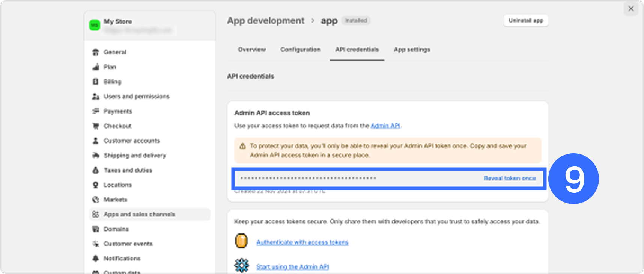Open the Configuration tab
The height and width of the screenshot is (274, 644).
[300, 50]
